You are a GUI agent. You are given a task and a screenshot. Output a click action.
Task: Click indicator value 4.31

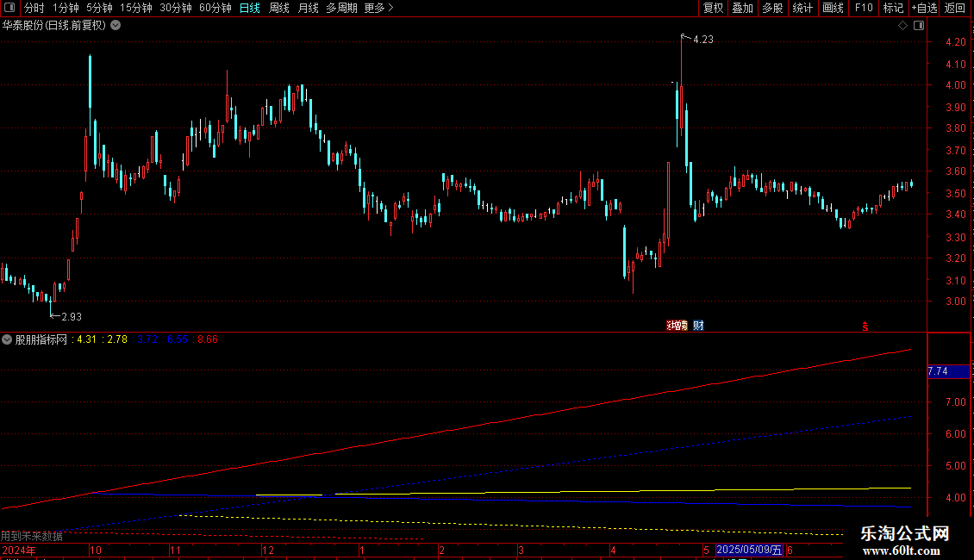point(86,339)
